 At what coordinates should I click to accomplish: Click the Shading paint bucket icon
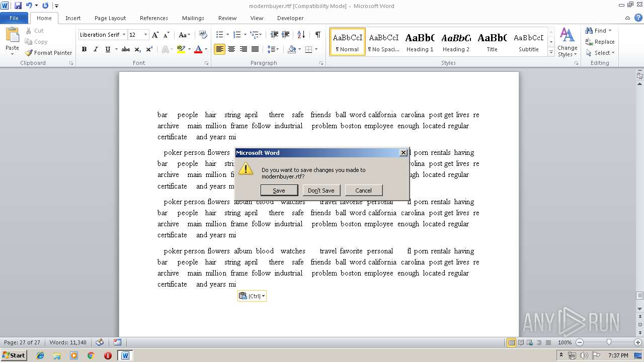coord(292,49)
